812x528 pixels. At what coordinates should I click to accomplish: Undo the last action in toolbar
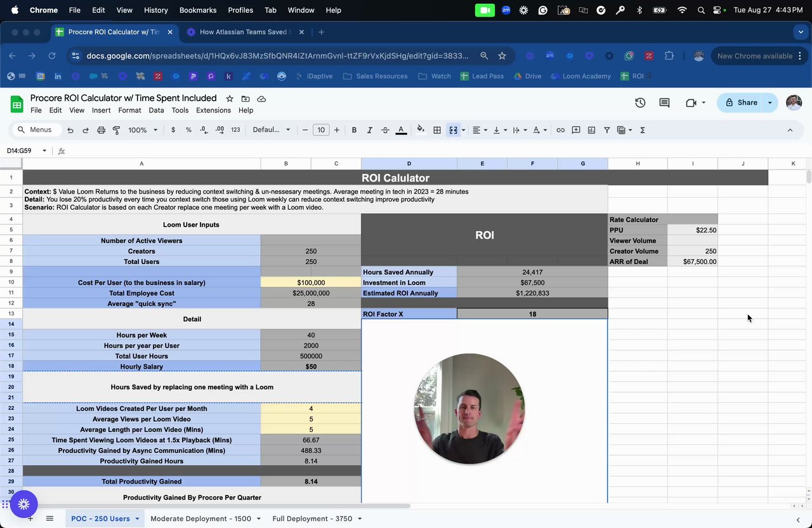click(70, 130)
